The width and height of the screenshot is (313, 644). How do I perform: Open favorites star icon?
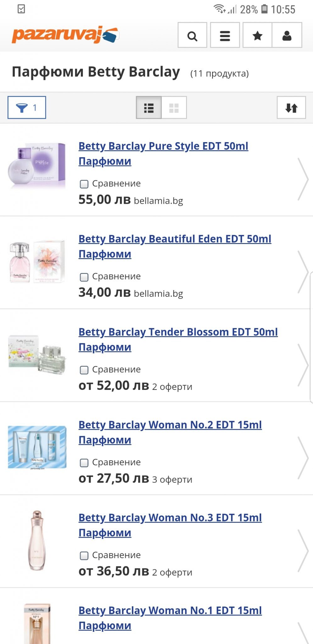pos(257,35)
